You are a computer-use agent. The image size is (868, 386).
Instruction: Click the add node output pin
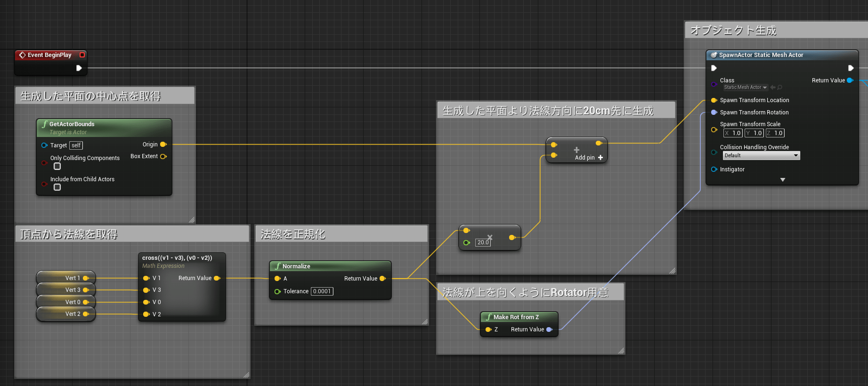599,143
